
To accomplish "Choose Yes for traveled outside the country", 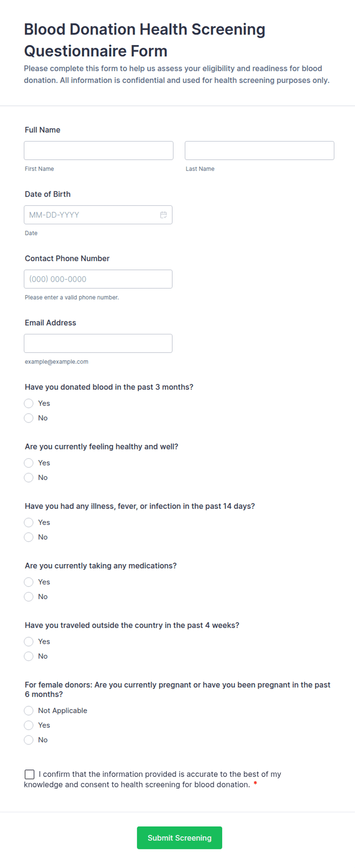I will pos(29,642).
